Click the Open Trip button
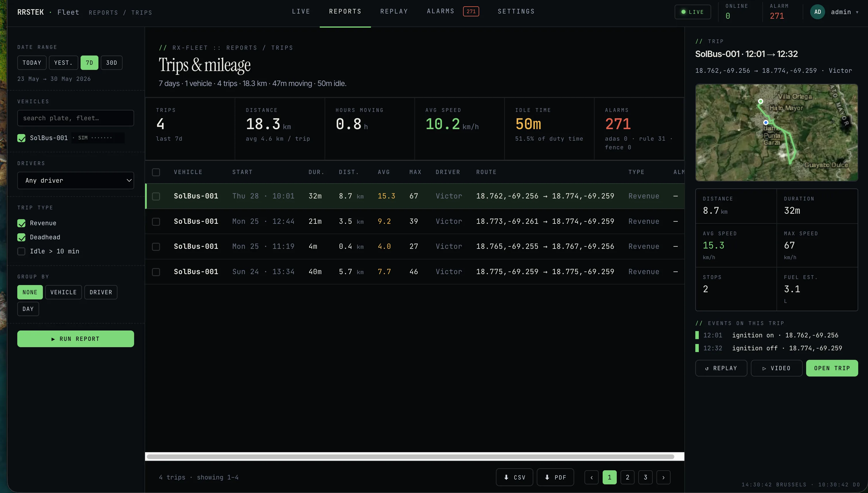The height and width of the screenshot is (493, 868). [x=832, y=368]
